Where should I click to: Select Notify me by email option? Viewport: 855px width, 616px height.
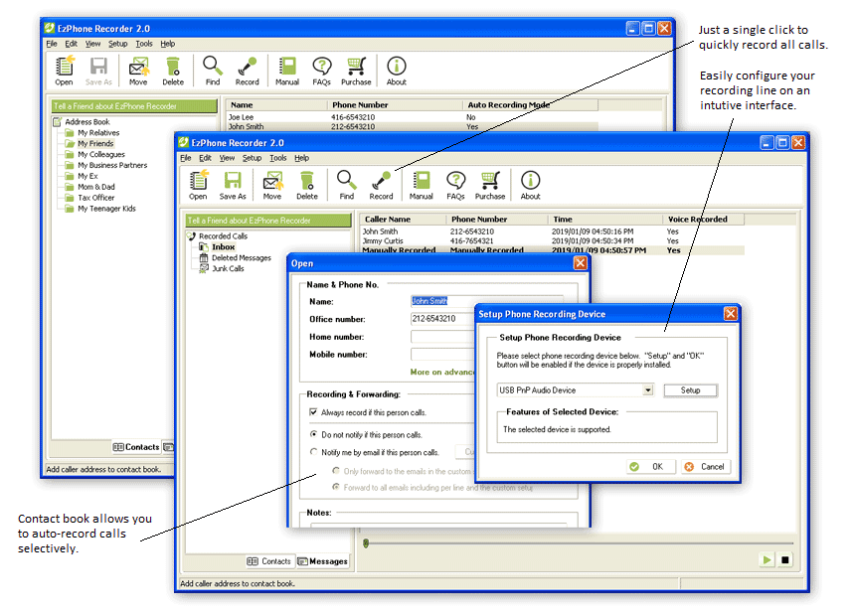(313, 452)
